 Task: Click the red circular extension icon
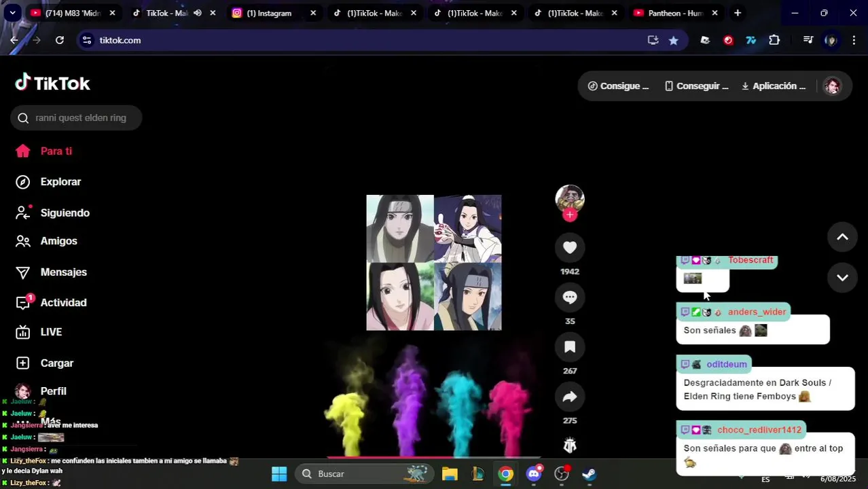(x=728, y=40)
